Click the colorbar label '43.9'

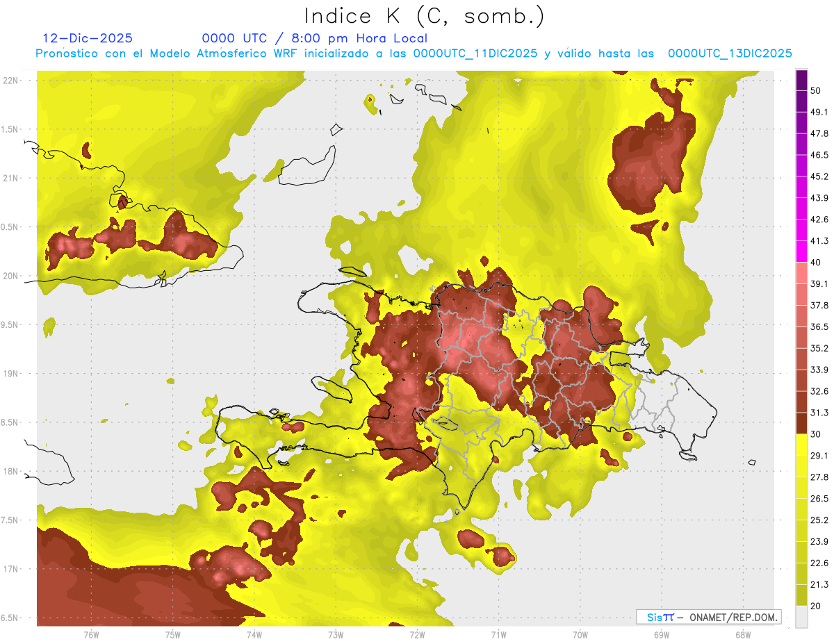(x=819, y=198)
